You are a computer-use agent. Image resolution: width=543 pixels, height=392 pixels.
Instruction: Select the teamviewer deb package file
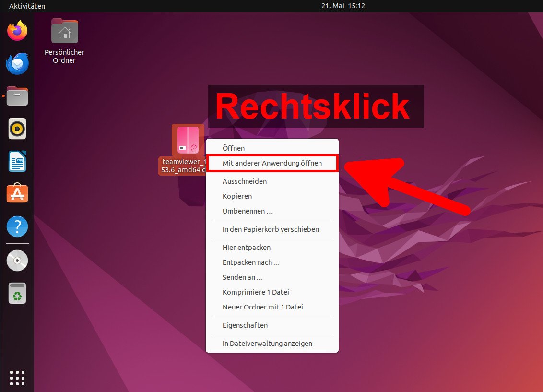coord(188,140)
